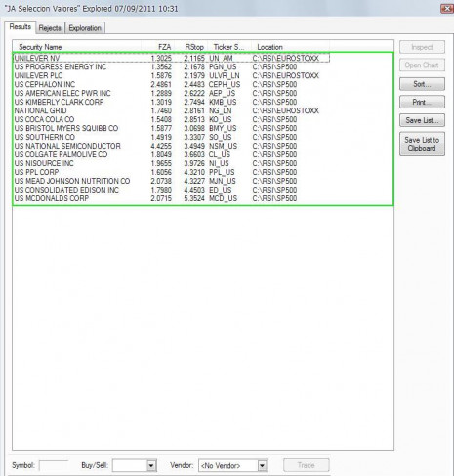The width and height of the screenshot is (454, 476).
Task: Select the NATIONAL GRID row
Action: pos(172,110)
